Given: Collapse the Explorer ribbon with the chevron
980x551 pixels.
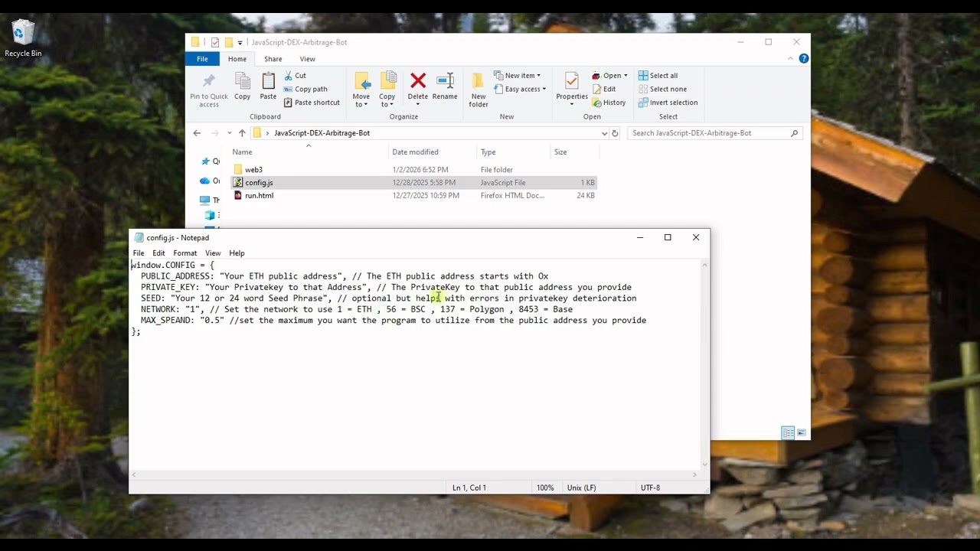Looking at the screenshot, I should [x=790, y=59].
